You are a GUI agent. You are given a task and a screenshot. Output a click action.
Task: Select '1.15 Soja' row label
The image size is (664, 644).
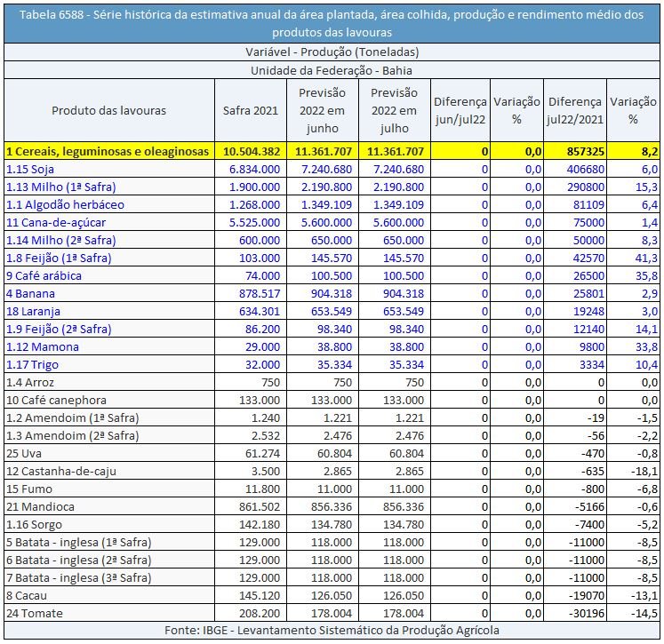(x=30, y=170)
